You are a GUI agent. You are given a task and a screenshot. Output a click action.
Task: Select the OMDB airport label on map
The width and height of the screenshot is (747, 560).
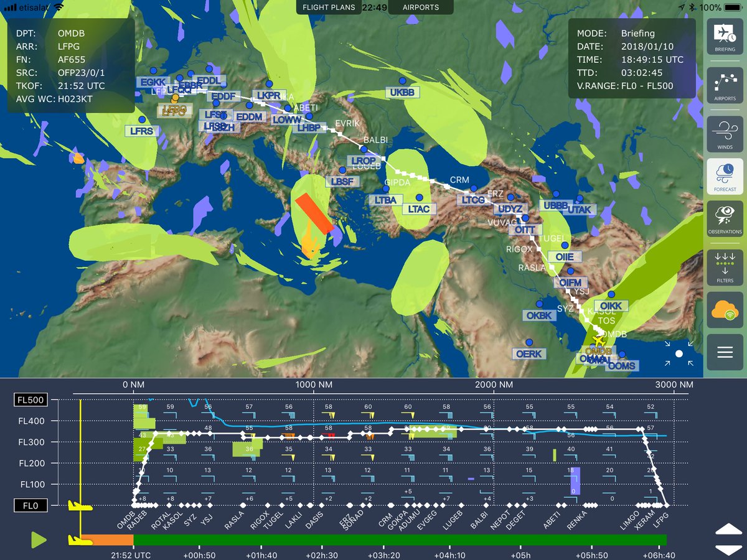tap(599, 352)
